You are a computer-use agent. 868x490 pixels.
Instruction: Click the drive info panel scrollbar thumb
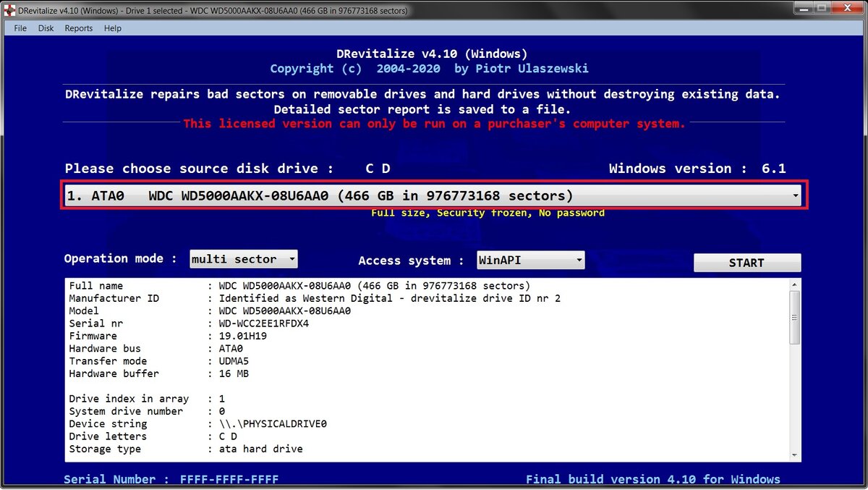795,318
